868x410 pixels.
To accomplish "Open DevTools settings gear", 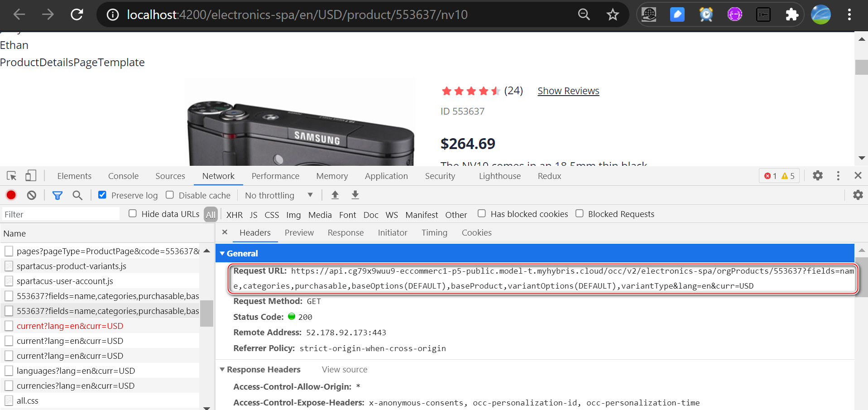I will pyautogui.click(x=818, y=175).
